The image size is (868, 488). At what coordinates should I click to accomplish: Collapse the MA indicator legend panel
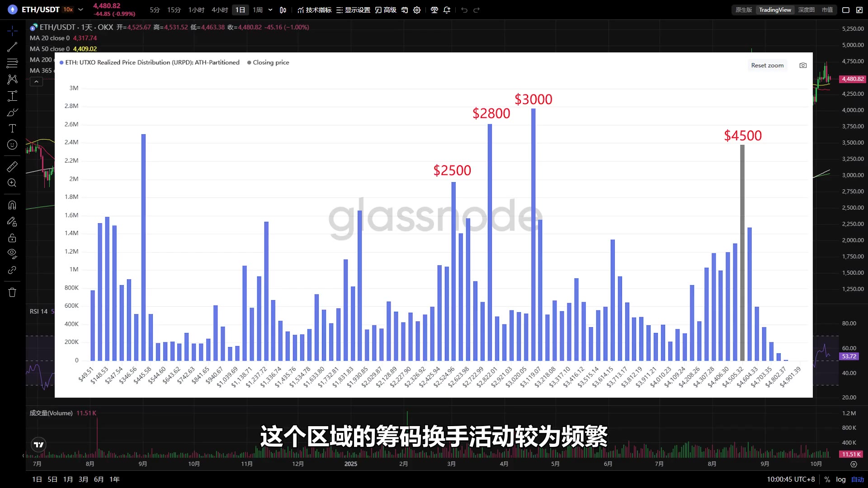[x=36, y=81]
